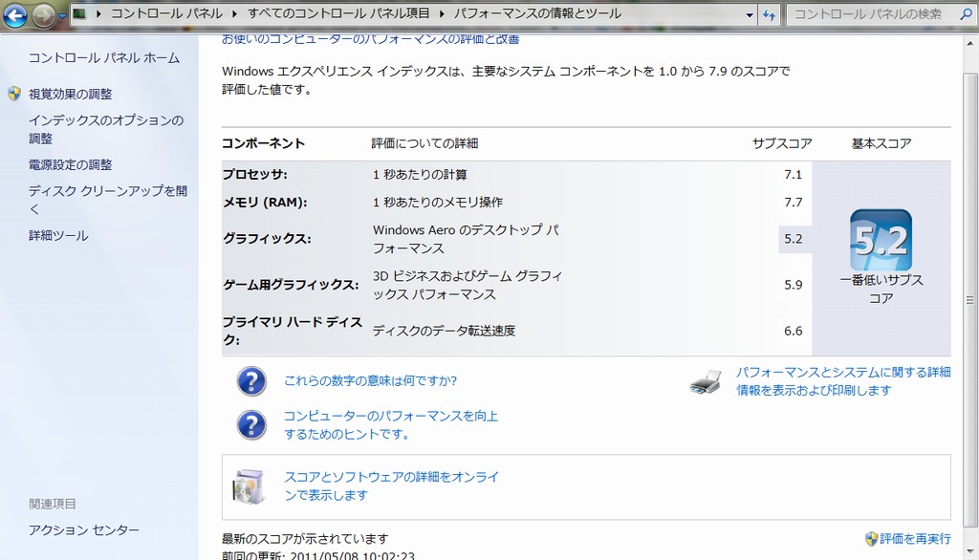
Task: Click the control panel icon in address bar
Action: click(79, 13)
